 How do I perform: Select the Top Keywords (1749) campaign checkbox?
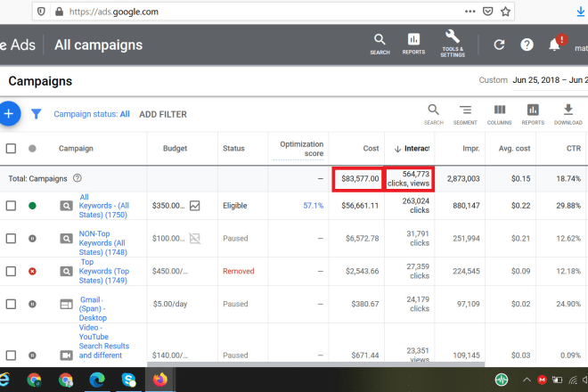[x=11, y=271]
